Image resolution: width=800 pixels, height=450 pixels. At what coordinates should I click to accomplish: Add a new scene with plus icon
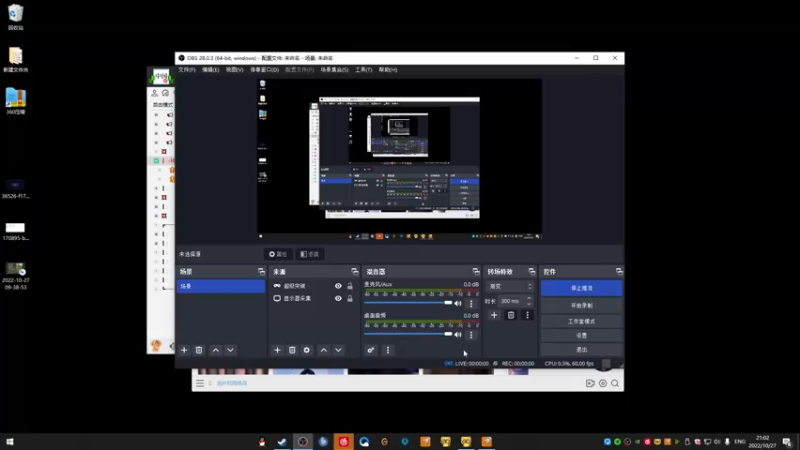184,350
